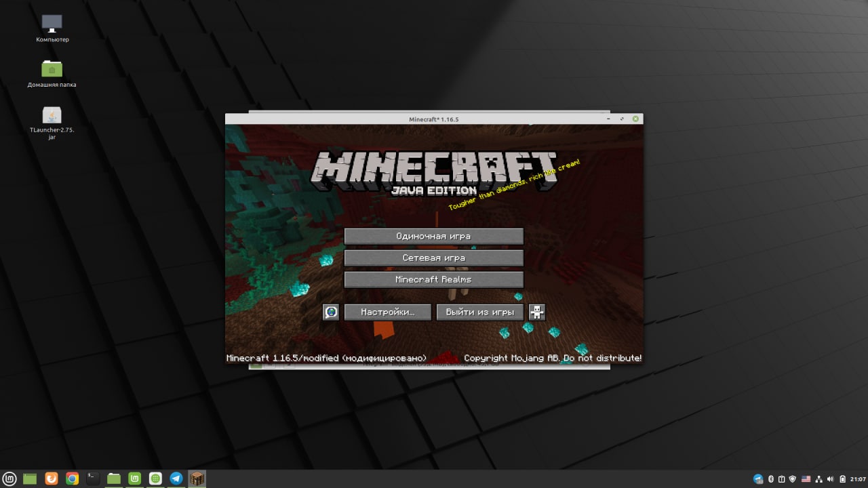Click the show desktop taskbar icon
The height and width of the screenshot is (488, 868).
[30, 479]
